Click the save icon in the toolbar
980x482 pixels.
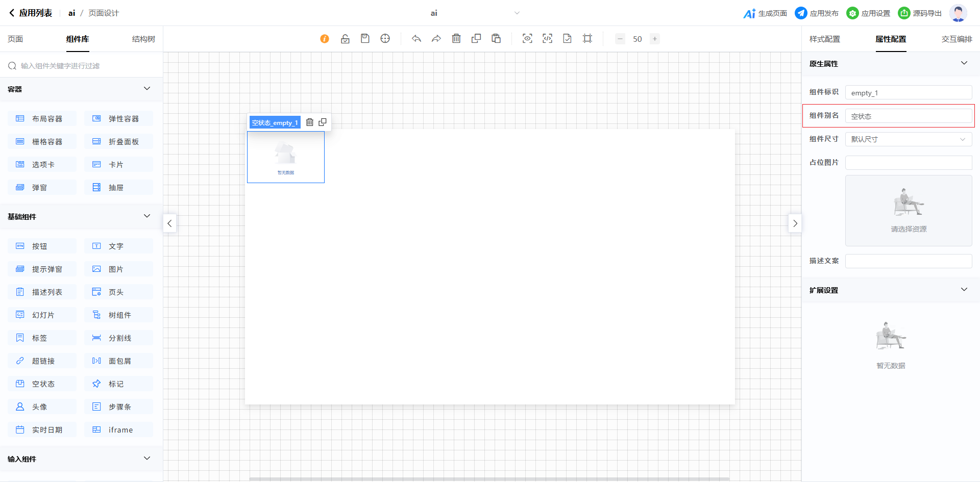point(365,39)
